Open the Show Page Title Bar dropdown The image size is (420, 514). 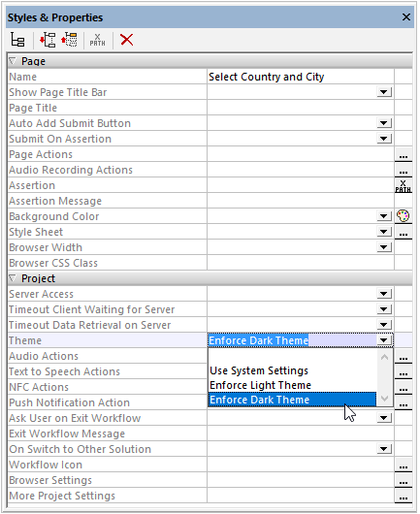point(384,92)
